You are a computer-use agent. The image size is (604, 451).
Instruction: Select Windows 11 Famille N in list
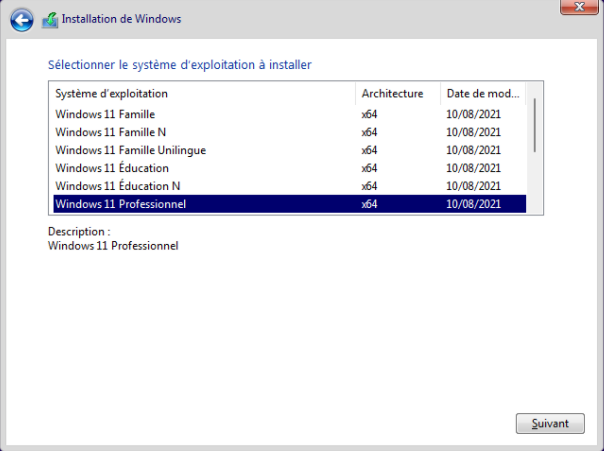pos(110,132)
